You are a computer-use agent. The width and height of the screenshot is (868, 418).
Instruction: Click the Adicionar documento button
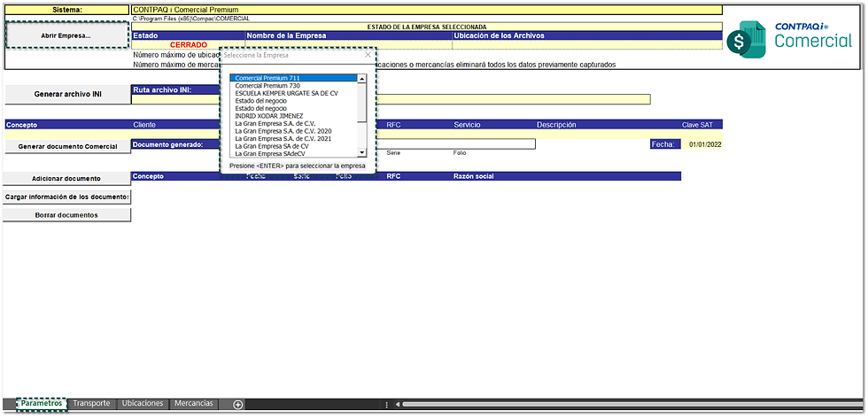coord(66,178)
